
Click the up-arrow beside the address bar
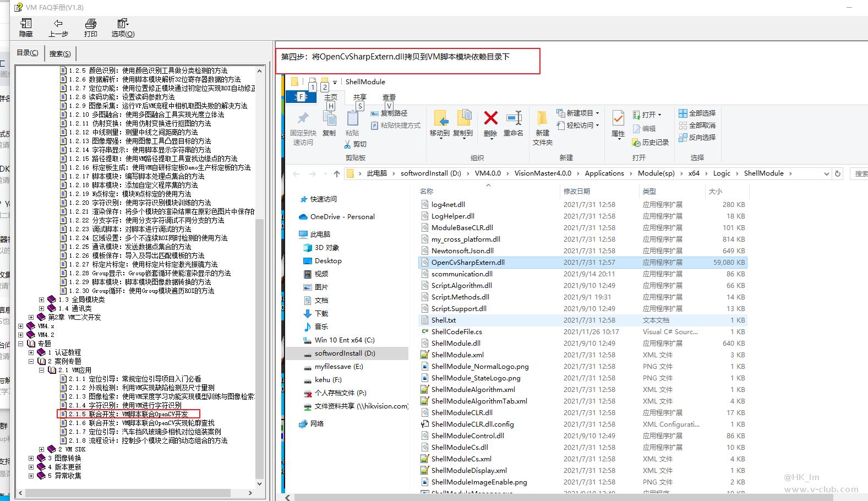point(337,173)
